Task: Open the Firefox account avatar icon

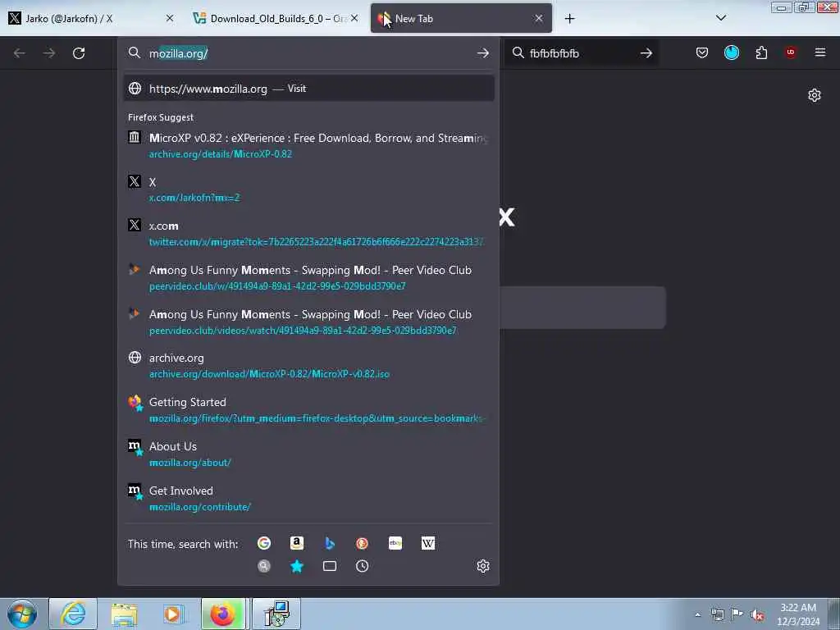Action: pos(731,52)
